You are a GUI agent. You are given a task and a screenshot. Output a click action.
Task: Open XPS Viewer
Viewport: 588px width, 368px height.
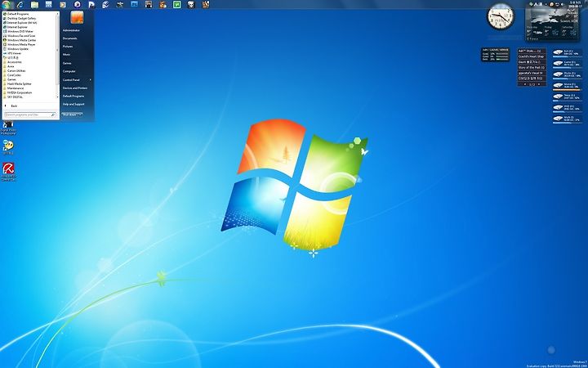tap(14, 53)
